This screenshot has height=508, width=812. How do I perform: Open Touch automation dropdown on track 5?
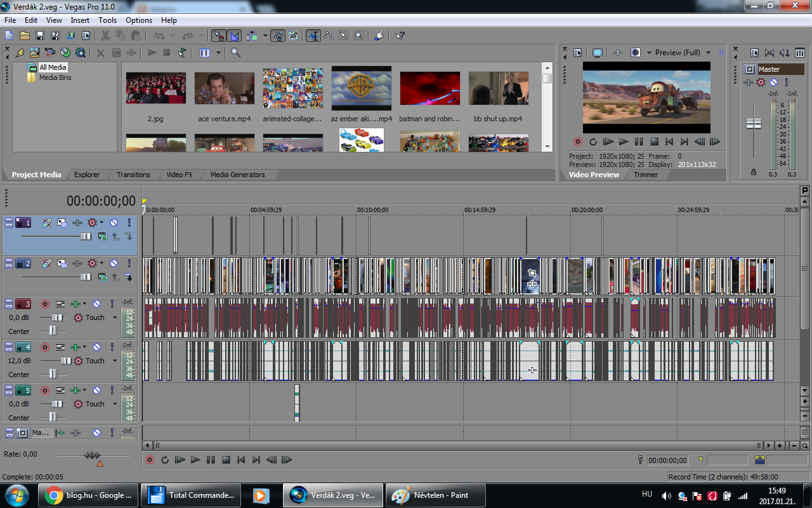pyautogui.click(x=115, y=404)
